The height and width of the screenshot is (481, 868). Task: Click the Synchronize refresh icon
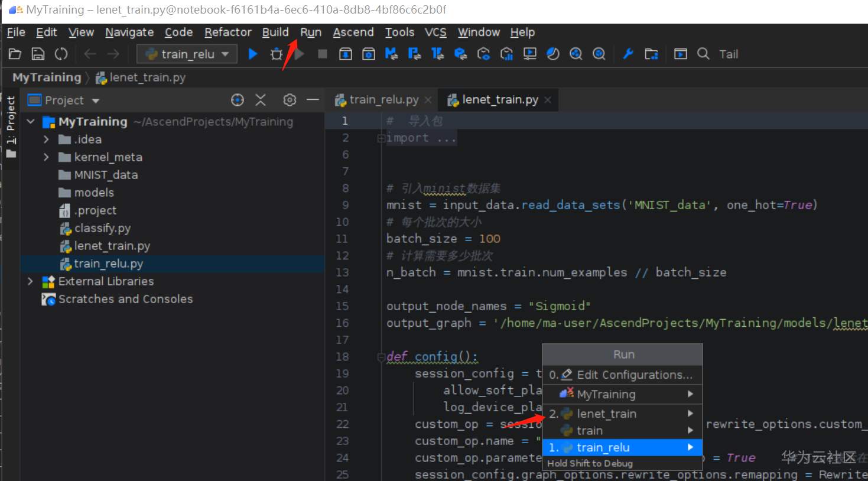tap(61, 54)
